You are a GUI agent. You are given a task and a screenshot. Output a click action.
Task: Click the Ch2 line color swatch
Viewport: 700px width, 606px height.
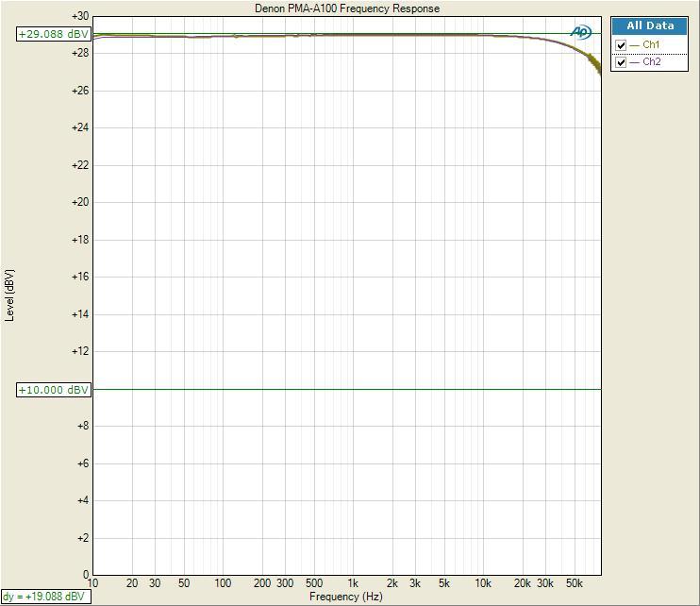pyautogui.click(x=635, y=62)
